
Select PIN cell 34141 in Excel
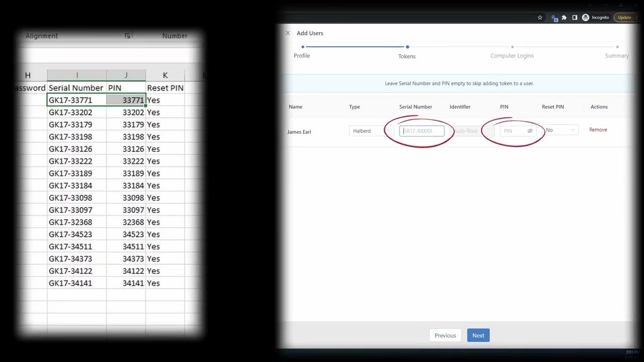[x=126, y=283]
